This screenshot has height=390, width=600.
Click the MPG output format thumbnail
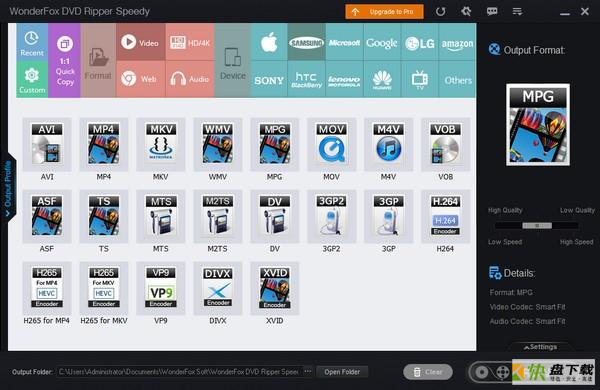[x=538, y=125]
